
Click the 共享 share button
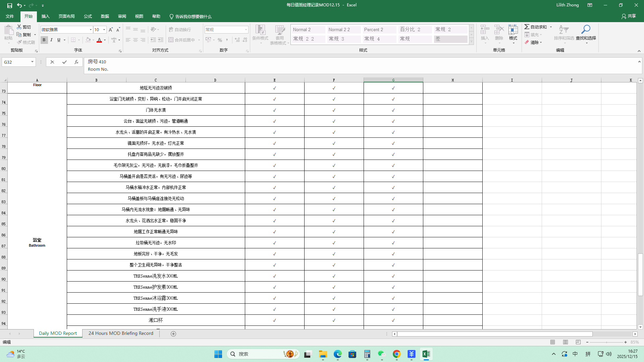[629, 16]
